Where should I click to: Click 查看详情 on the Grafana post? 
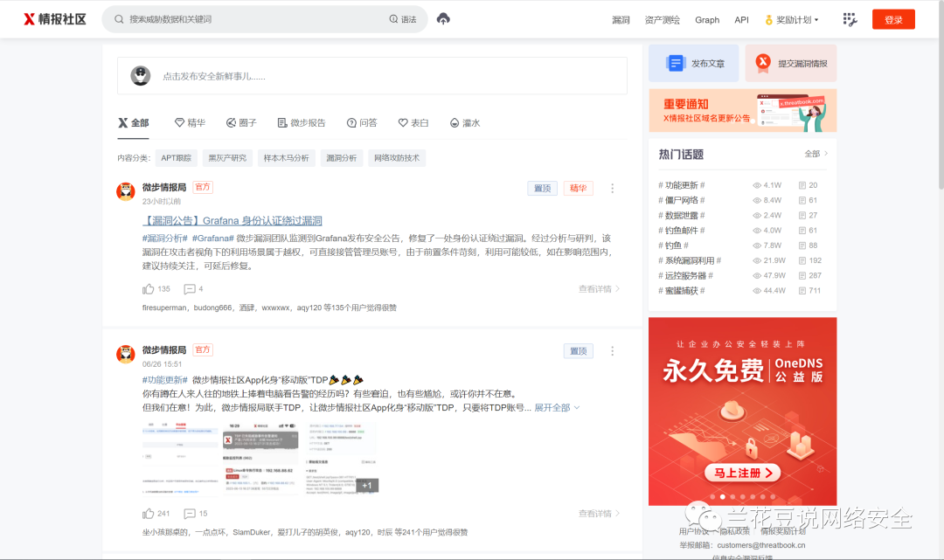tap(599, 288)
